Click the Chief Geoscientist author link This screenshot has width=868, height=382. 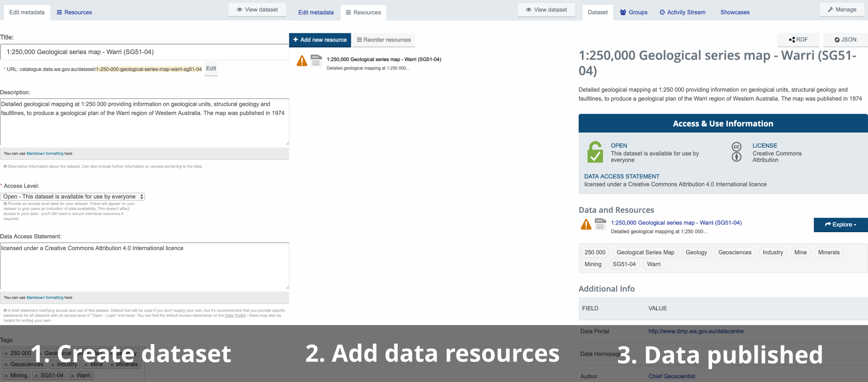672,376
